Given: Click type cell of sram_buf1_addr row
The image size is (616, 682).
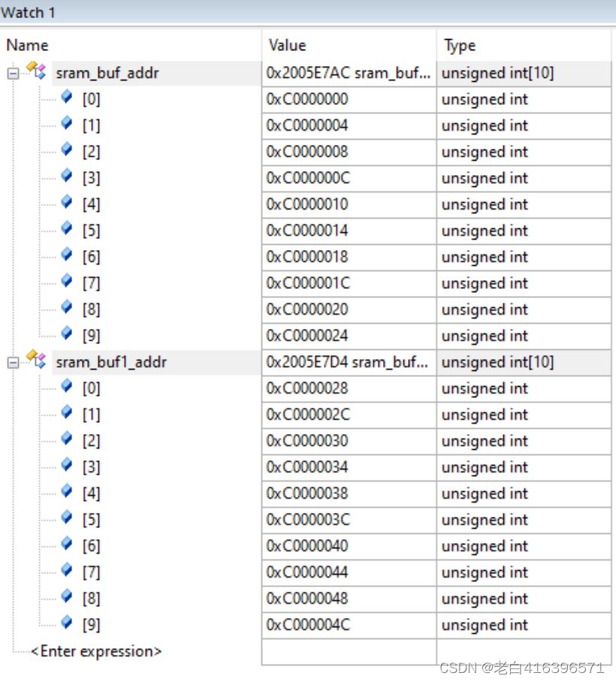Looking at the screenshot, I should (x=524, y=362).
